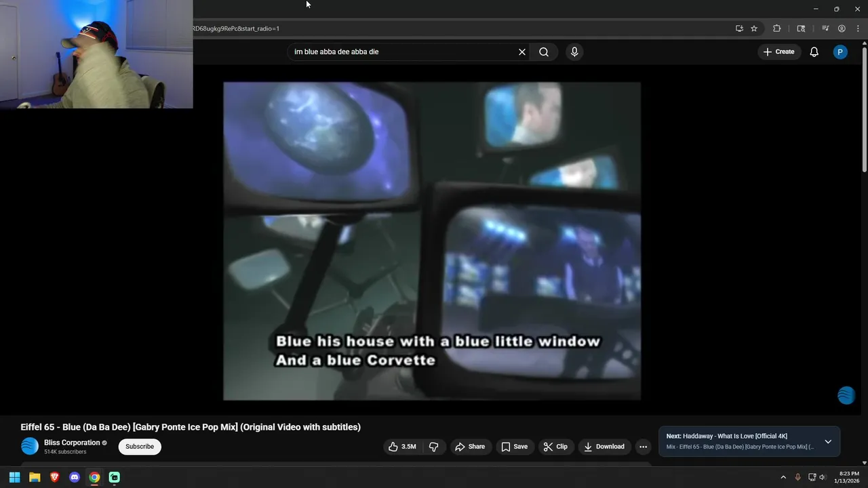Clip this video with scissors button
This screenshot has height=488, width=868.
[x=555, y=447]
